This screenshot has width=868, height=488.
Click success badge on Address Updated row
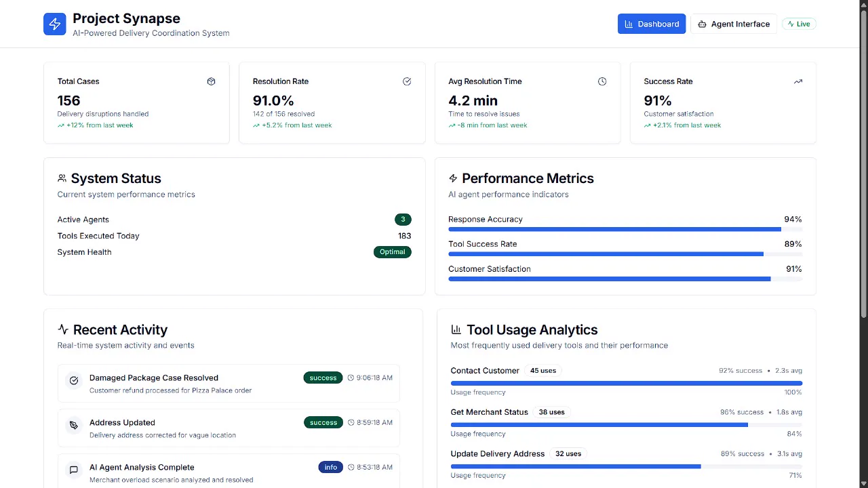[323, 423]
